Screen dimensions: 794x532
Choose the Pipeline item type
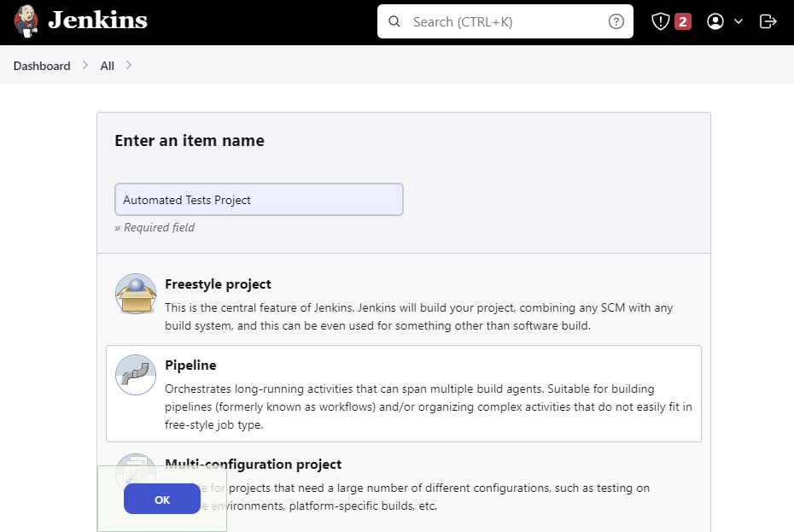pos(190,365)
